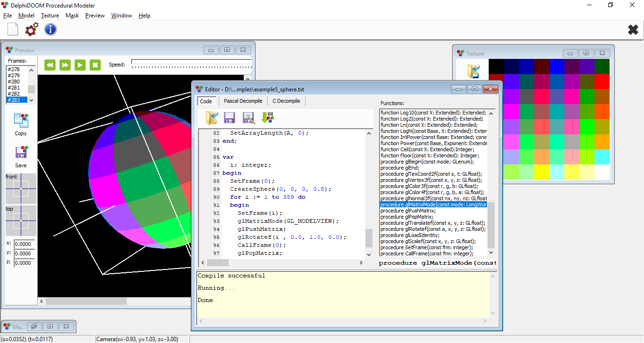Stop the animation playback
Viewport: 644px width, 343px height.
tap(94, 65)
